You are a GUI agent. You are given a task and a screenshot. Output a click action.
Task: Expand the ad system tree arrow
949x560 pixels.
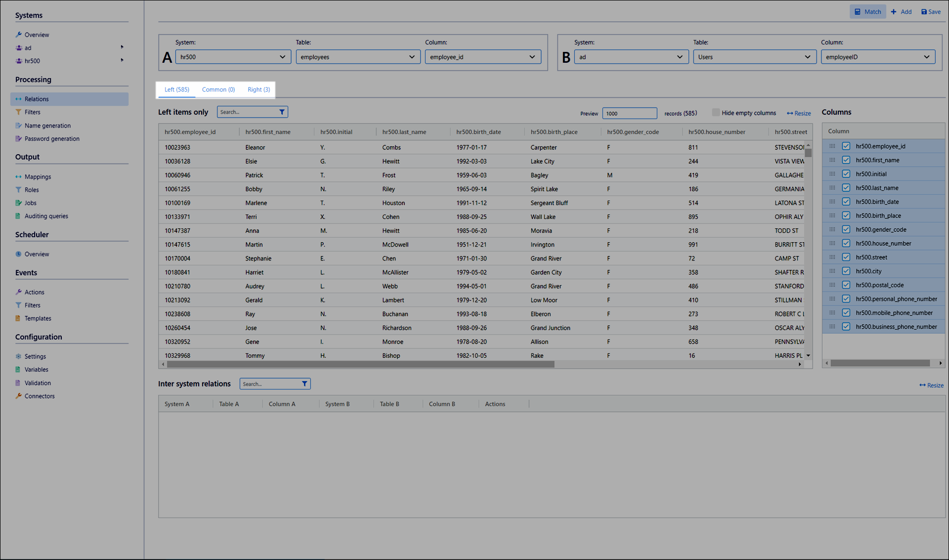point(122,47)
